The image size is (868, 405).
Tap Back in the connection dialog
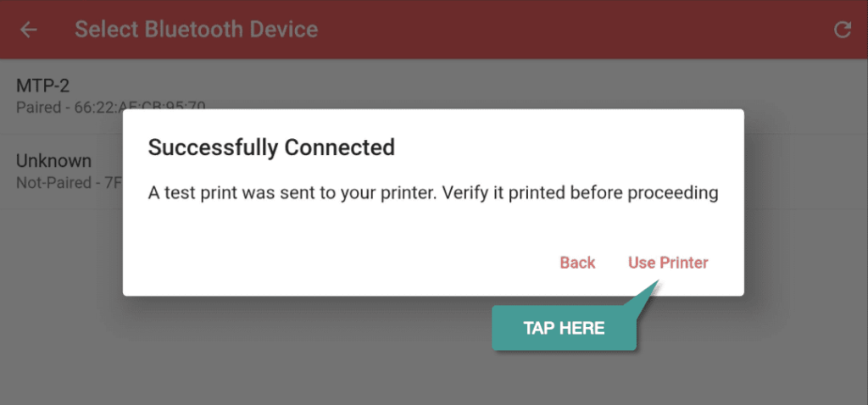click(577, 263)
